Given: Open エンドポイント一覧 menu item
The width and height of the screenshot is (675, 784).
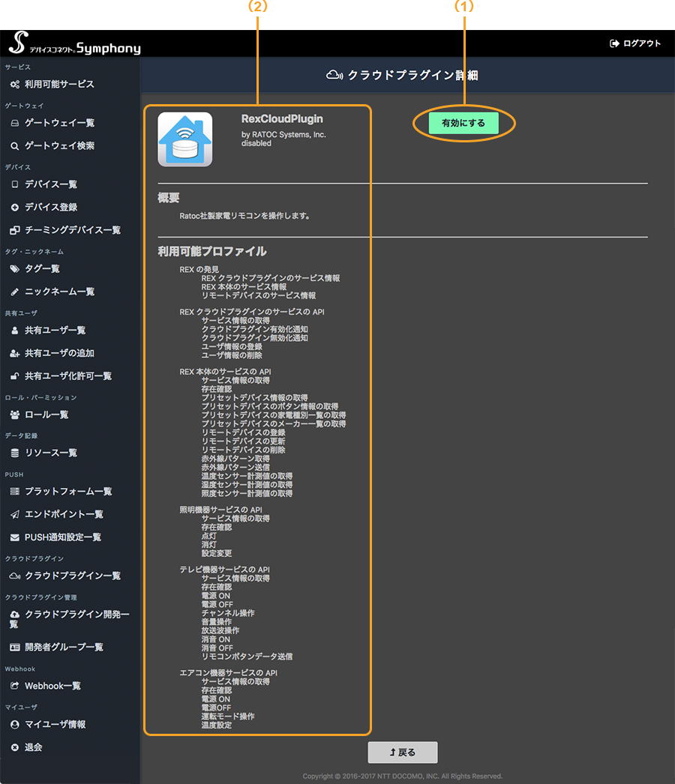Looking at the screenshot, I should tap(64, 514).
